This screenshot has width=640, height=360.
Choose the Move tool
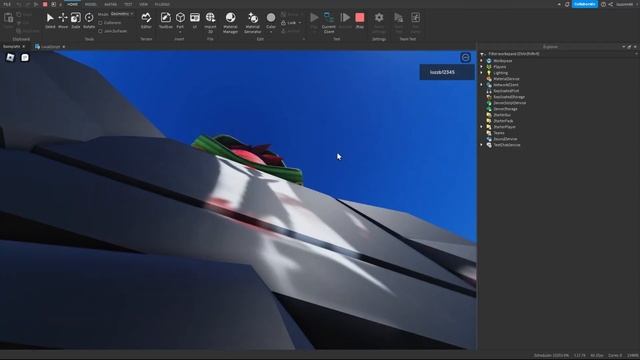click(x=63, y=20)
